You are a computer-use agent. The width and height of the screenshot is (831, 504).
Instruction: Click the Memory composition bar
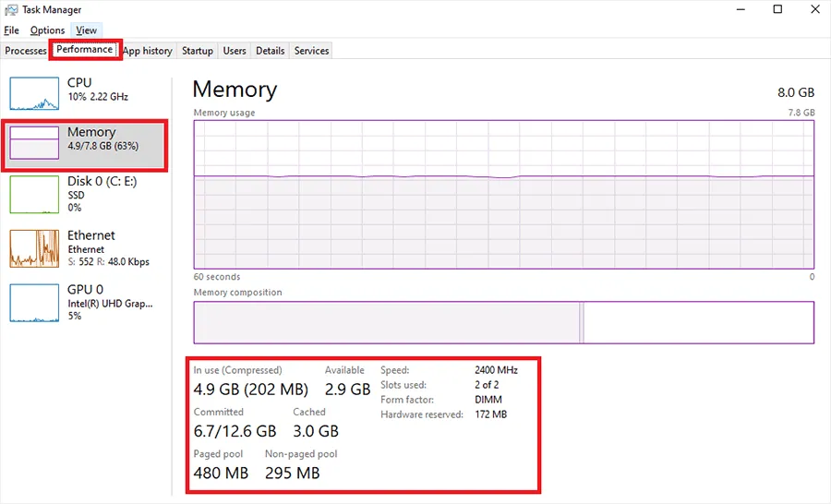click(x=503, y=322)
